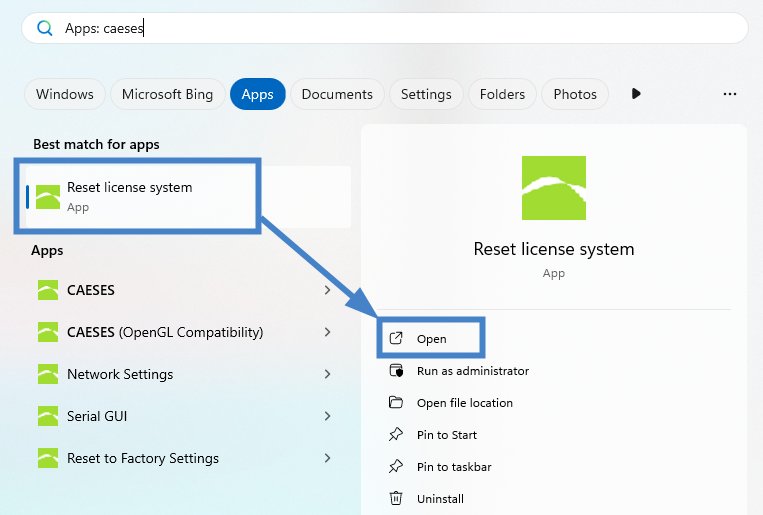Click the Run as administrator shield icon
Viewport: 763px width, 515px height.
pyautogui.click(x=396, y=371)
